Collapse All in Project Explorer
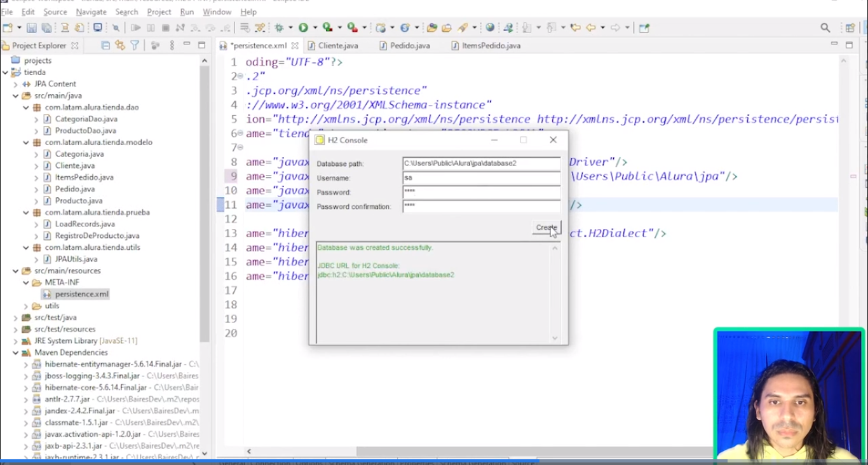The width and height of the screenshot is (868, 465). click(x=105, y=45)
